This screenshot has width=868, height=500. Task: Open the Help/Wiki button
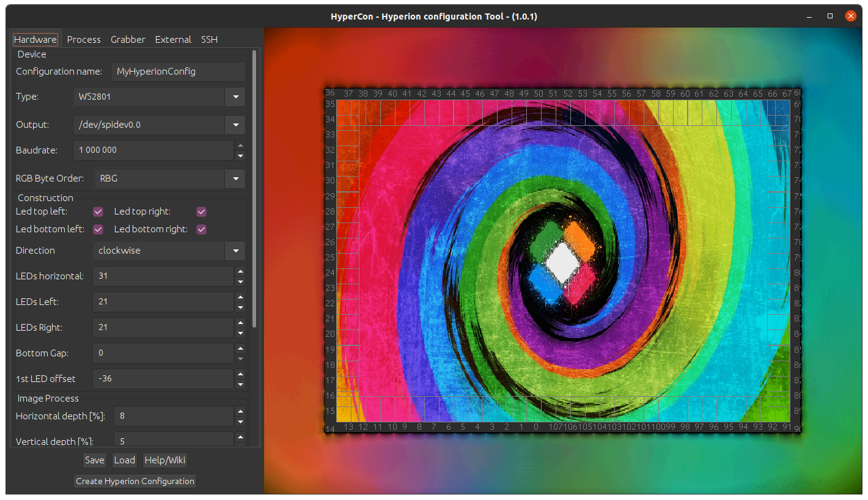[165, 460]
